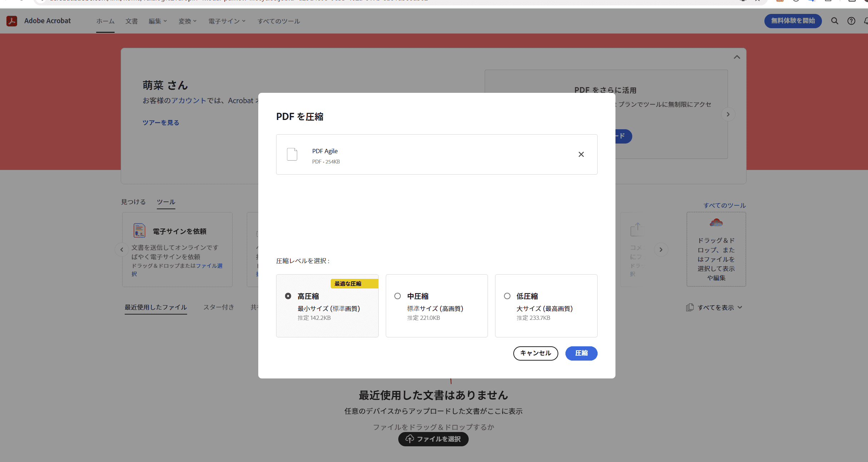
Task: Click the copy-pages icon next to すべてを表示
Action: [690, 307]
